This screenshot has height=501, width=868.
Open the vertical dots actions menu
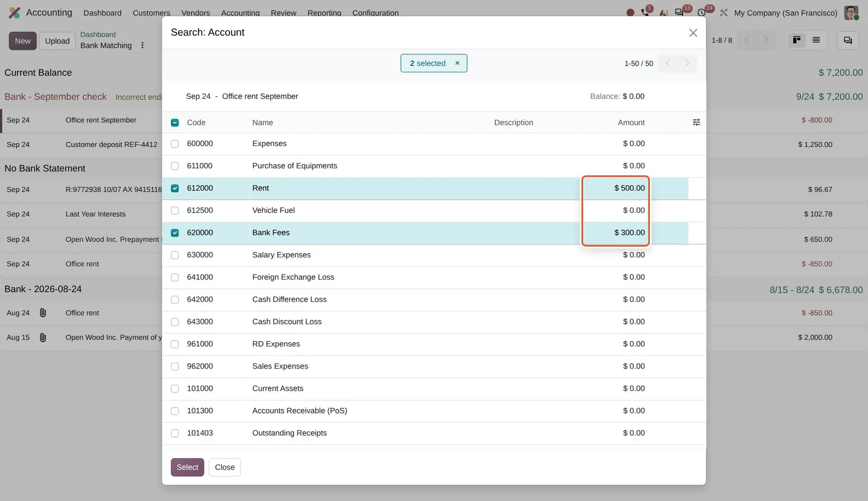pos(143,46)
